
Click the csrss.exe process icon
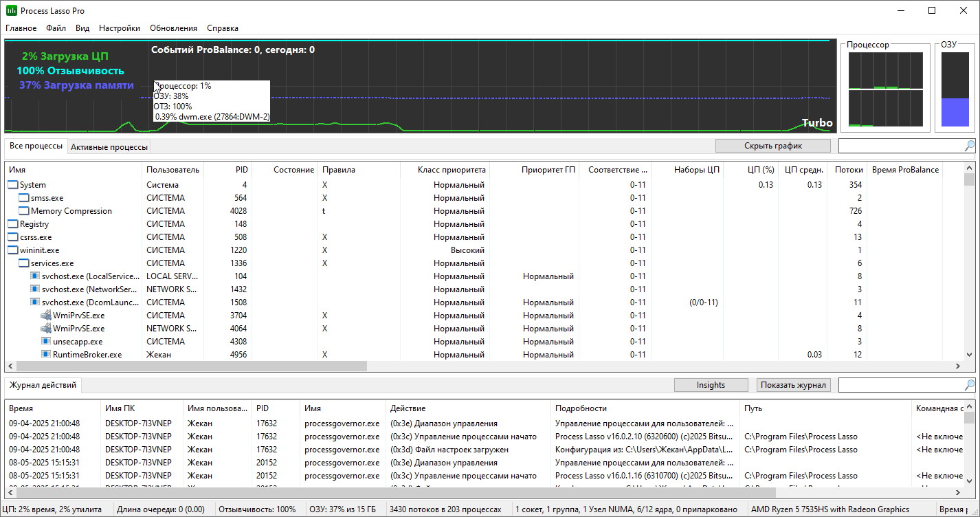tap(13, 237)
